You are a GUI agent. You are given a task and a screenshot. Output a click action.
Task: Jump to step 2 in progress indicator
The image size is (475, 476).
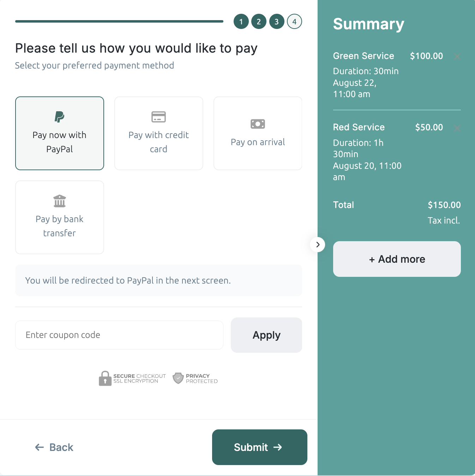pos(259,22)
